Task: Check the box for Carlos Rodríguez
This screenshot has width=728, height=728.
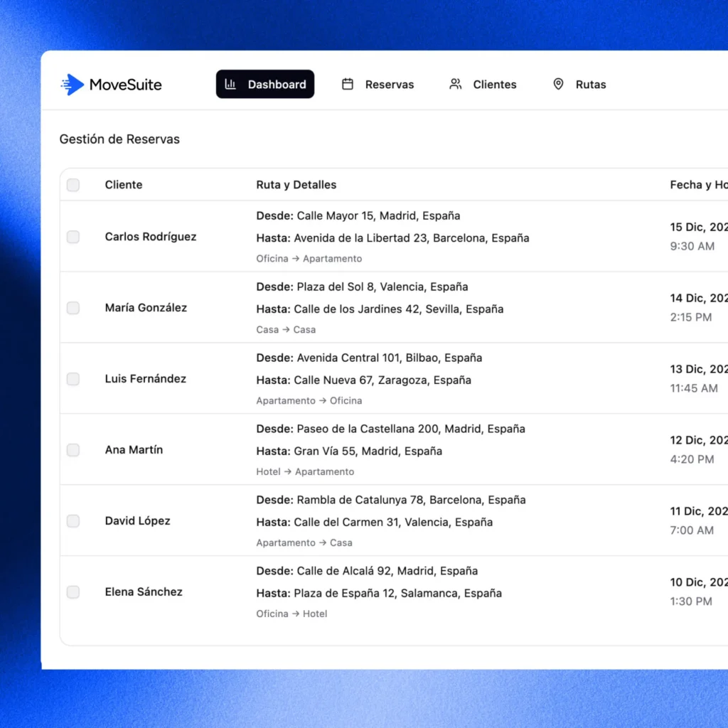Action: [73, 237]
